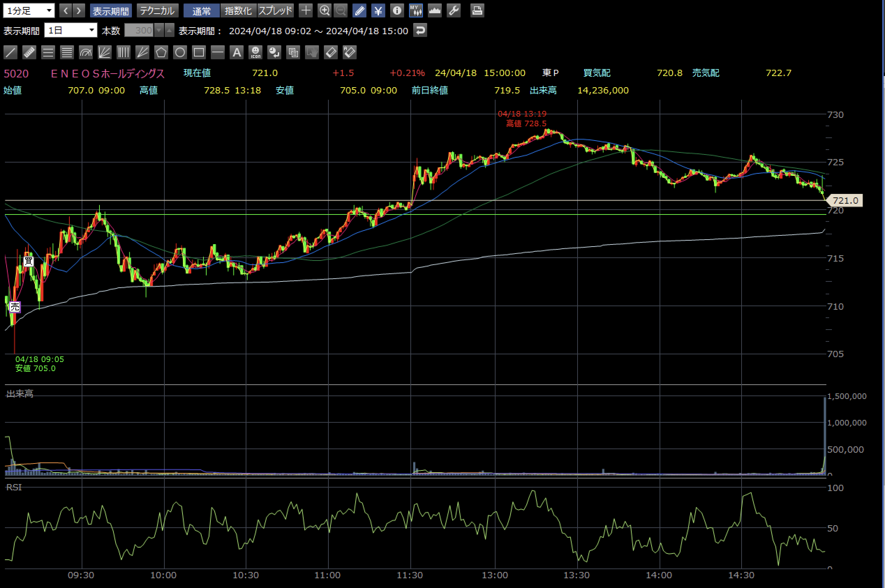Click the 表示期間 toolbar button

111,10
